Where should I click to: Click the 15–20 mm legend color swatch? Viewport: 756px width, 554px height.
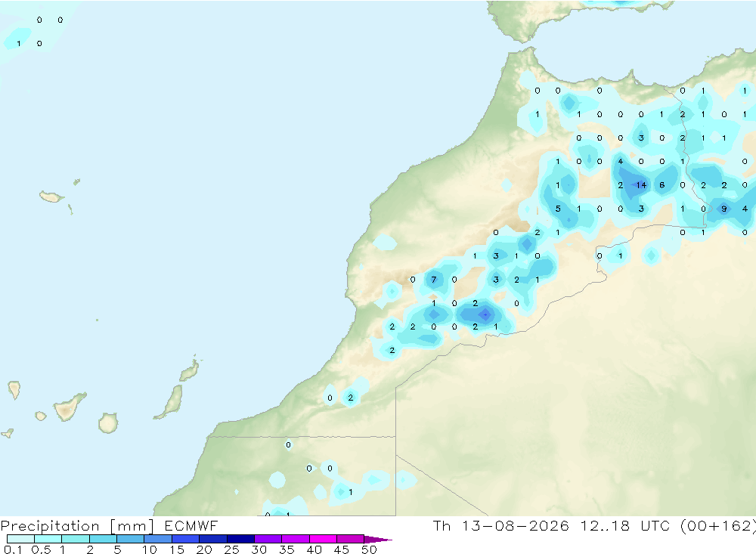(x=185, y=539)
